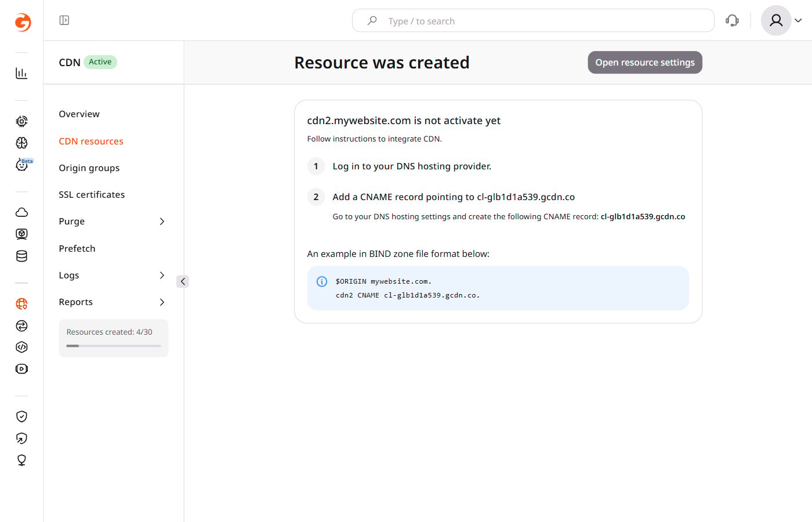
Task: Open the Beta smiley face icon
Action: tap(21, 165)
